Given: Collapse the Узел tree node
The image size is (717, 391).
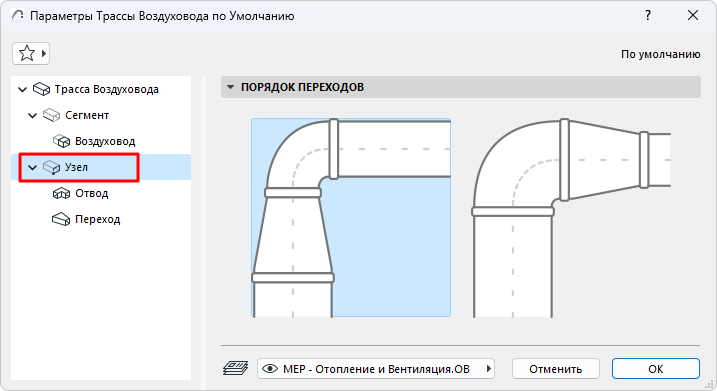Looking at the screenshot, I should (x=32, y=168).
